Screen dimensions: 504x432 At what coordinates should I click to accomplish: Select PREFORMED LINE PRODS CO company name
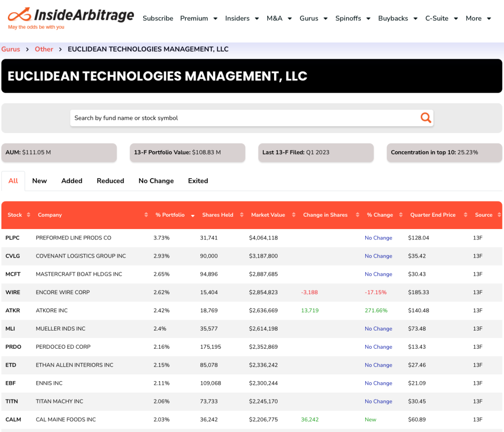74,238
